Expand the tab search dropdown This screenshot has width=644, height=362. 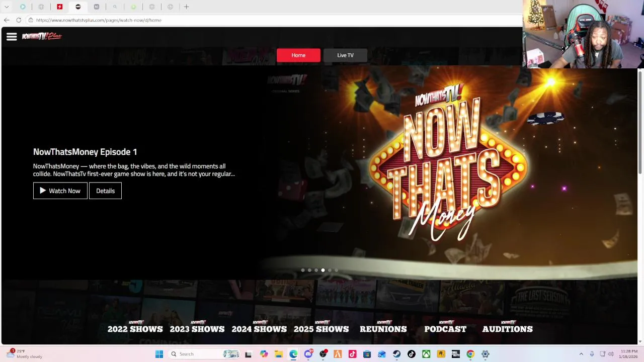tap(7, 7)
